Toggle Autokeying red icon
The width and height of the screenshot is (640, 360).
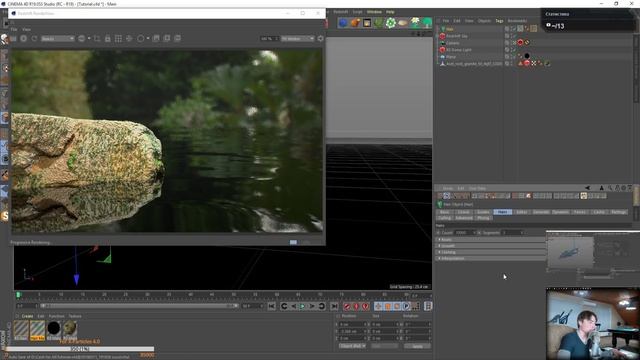[x=356, y=306]
